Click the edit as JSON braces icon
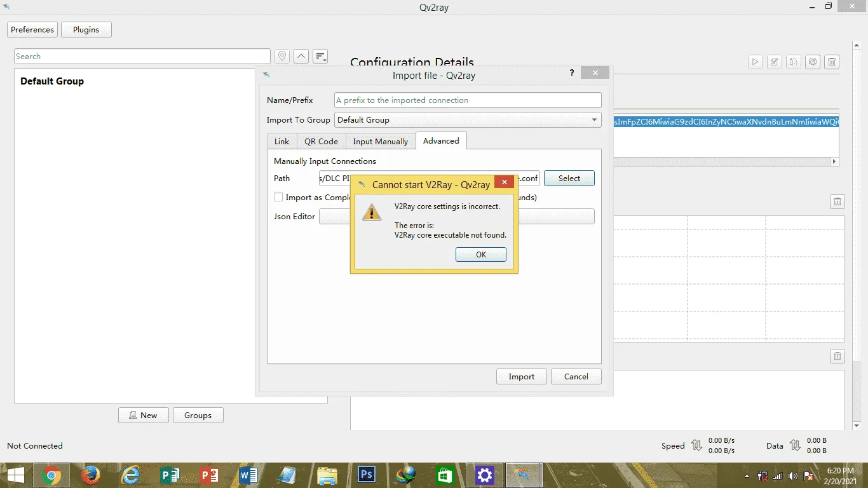The height and width of the screenshot is (488, 868). click(x=793, y=62)
